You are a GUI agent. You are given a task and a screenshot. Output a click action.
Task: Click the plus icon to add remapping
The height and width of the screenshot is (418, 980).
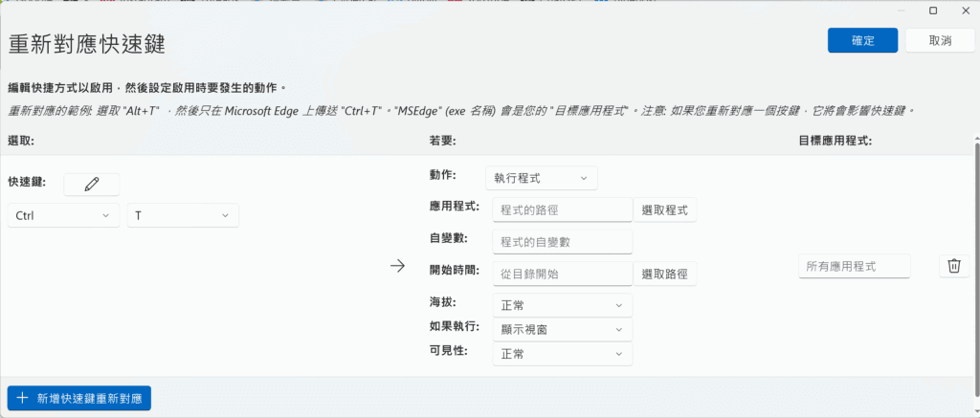[22, 397]
